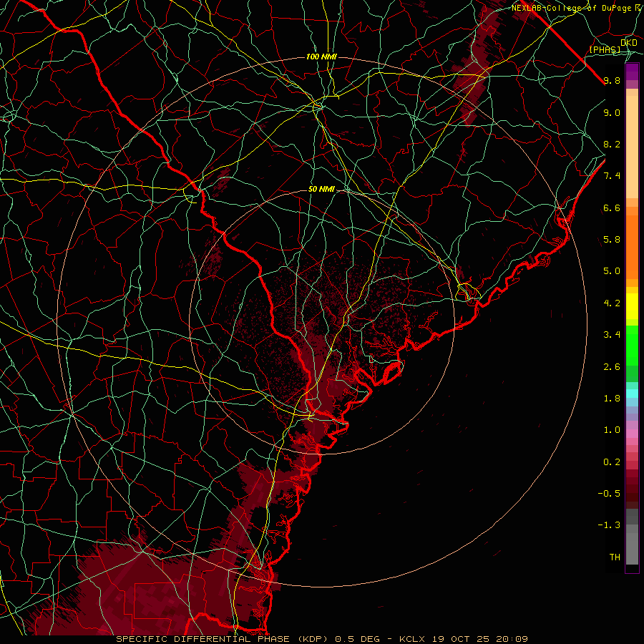Click the 5.0 legend value
The image size is (644, 644).
coord(612,271)
